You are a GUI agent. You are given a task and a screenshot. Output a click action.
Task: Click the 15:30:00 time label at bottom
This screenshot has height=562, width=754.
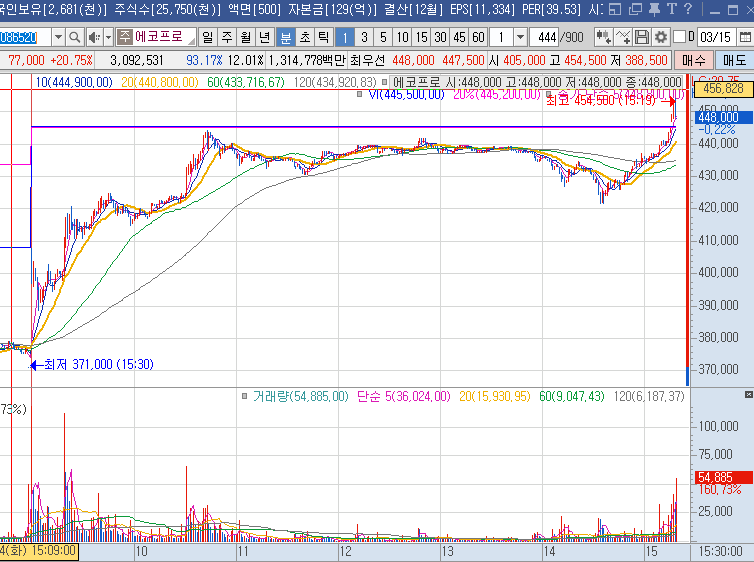[720, 551]
